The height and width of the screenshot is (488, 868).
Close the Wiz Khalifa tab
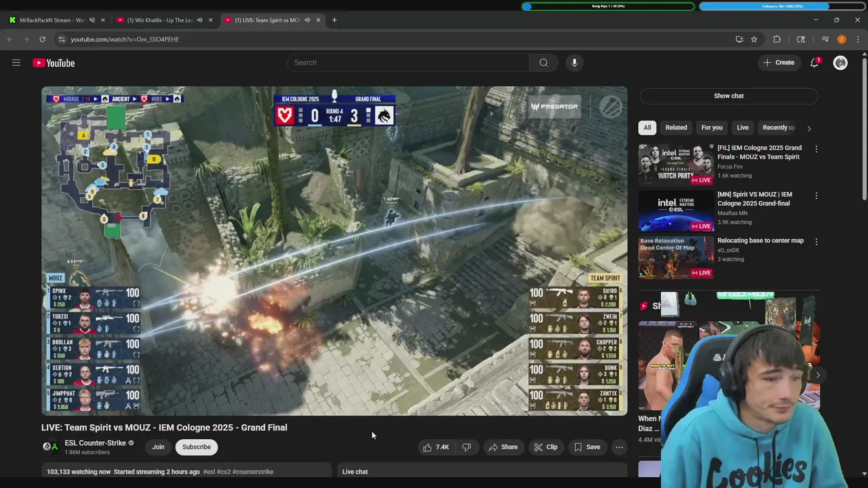point(210,20)
